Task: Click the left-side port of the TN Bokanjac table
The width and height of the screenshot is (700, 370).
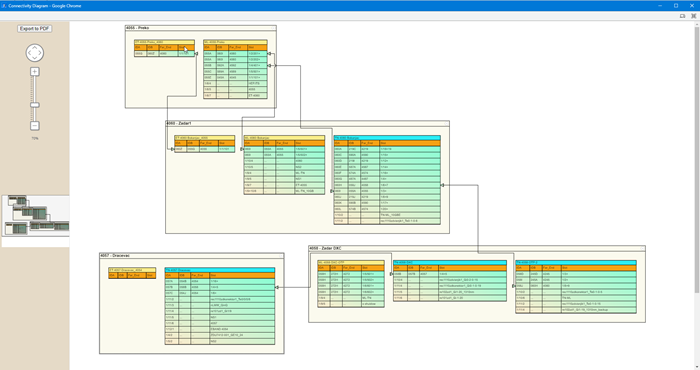Action: (x=332, y=191)
